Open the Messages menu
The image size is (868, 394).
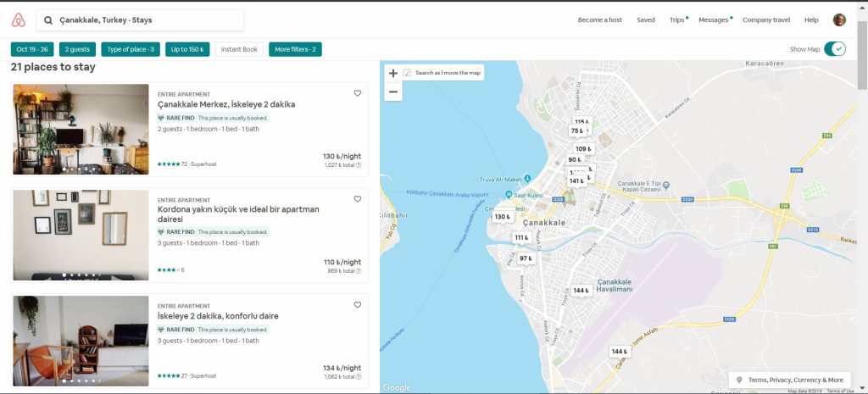click(714, 19)
